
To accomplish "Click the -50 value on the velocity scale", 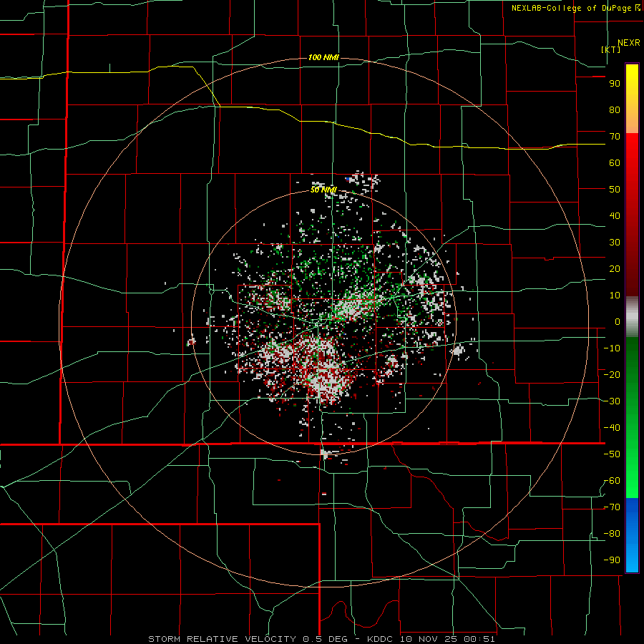I will pyautogui.click(x=612, y=454).
